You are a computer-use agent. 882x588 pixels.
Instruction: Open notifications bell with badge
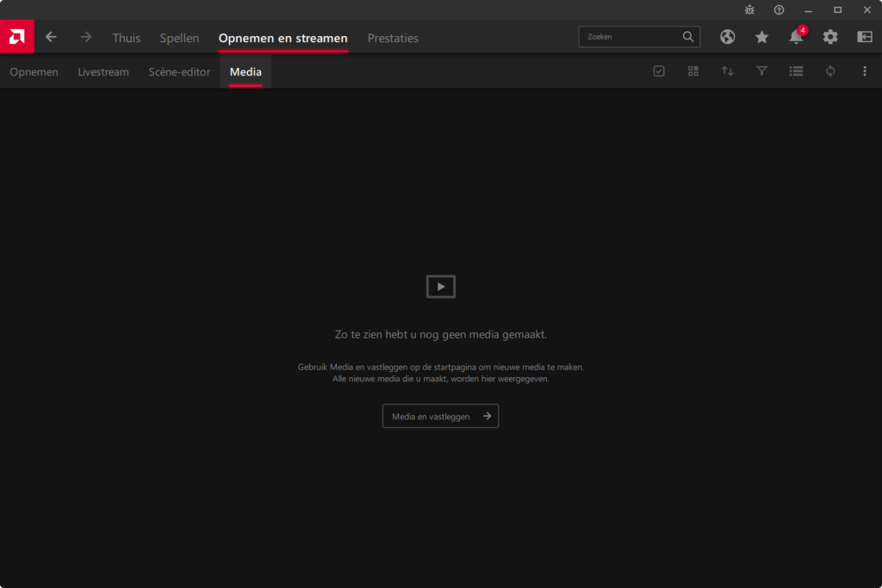point(797,36)
